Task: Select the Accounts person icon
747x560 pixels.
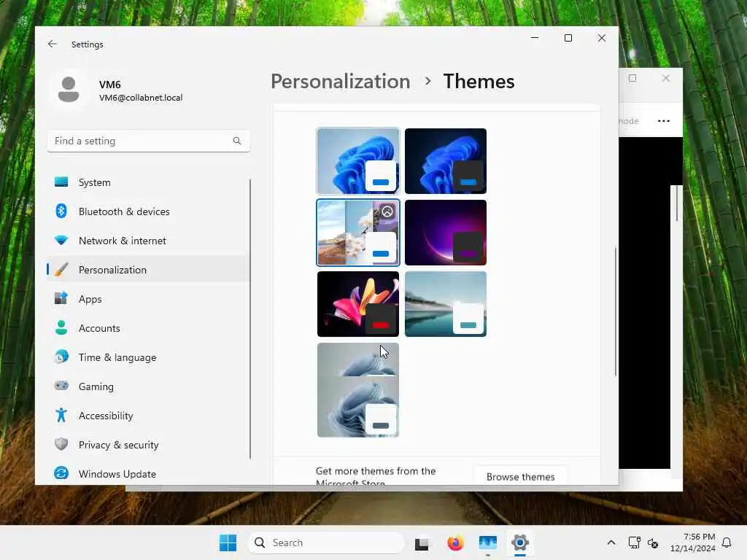Action: [x=61, y=327]
